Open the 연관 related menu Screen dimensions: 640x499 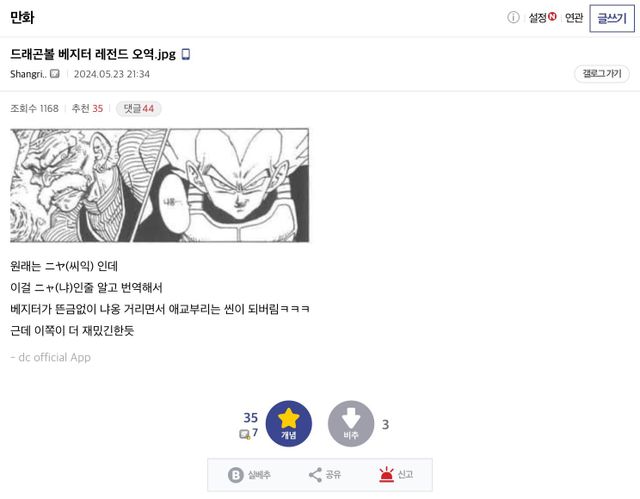point(574,18)
